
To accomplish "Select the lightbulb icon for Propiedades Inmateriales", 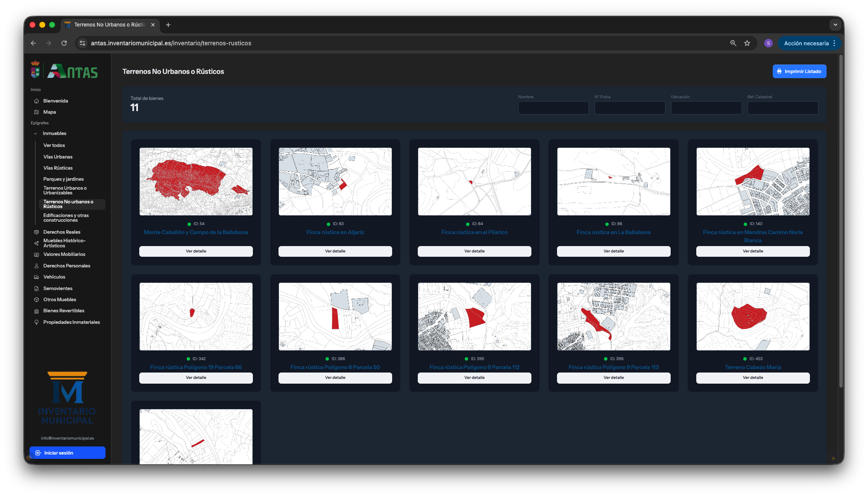I will coord(37,322).
